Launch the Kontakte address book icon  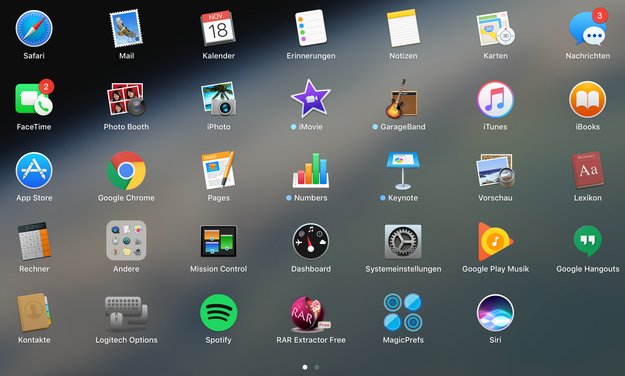34,312
